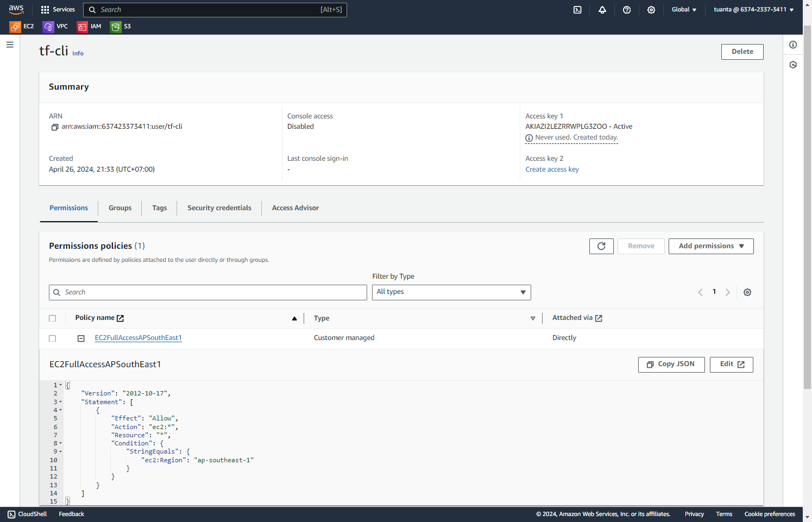Open the Services grid menu

[58, 10]
